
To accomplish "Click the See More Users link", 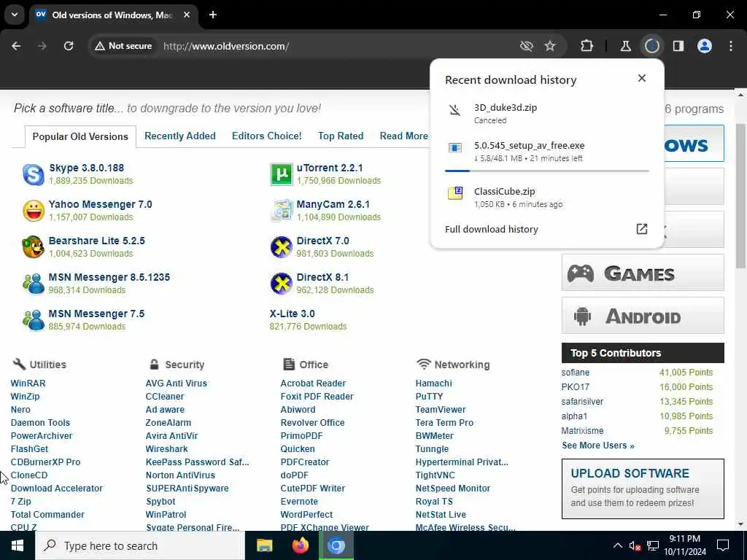I will [598, 446].
